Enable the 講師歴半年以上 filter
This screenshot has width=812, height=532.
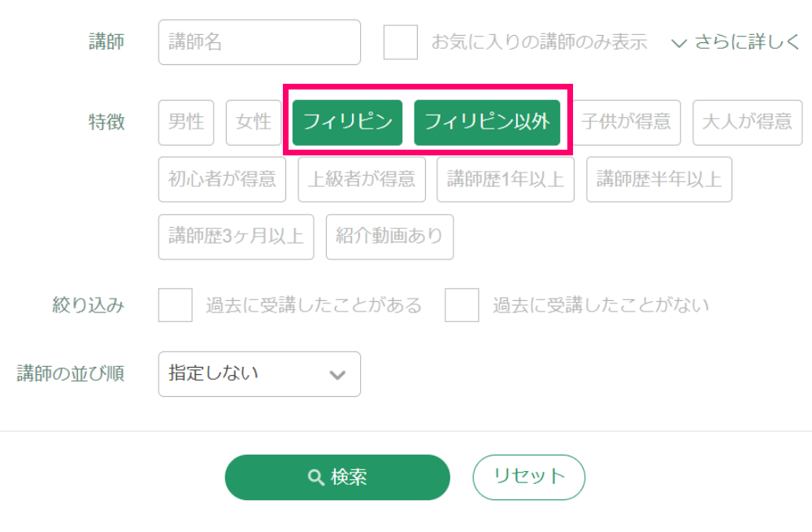pyautogui.click(x=659, y=179)
